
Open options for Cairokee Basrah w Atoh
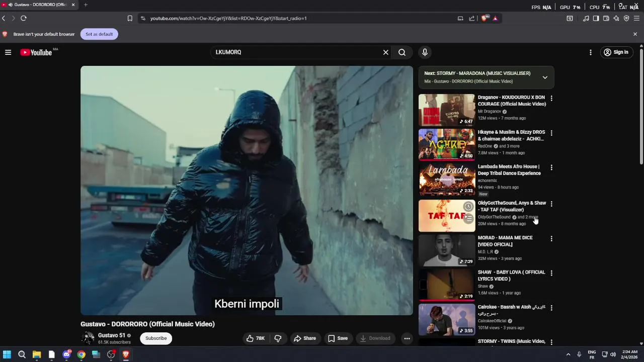point(551,308)
